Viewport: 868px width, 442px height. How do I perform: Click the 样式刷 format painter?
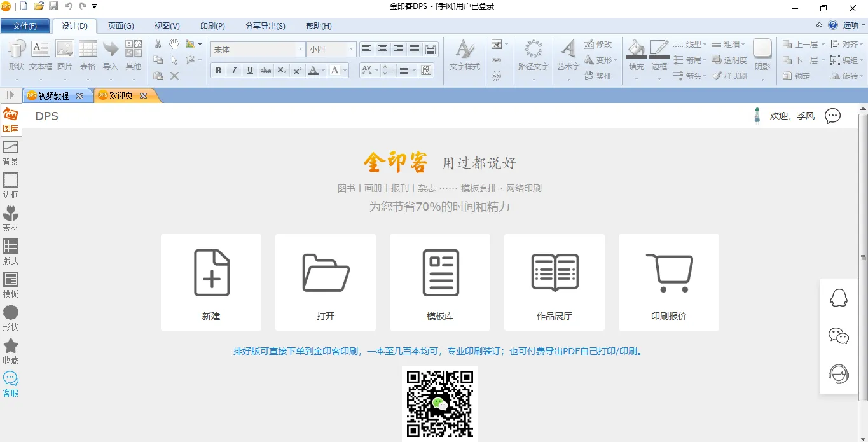(x=730, y=76)
